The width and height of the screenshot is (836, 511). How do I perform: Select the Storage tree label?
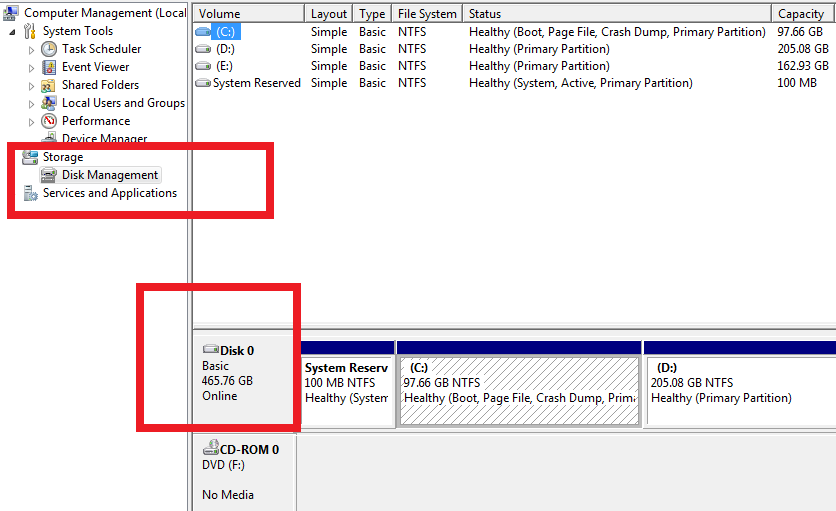(x=63, y=157)
